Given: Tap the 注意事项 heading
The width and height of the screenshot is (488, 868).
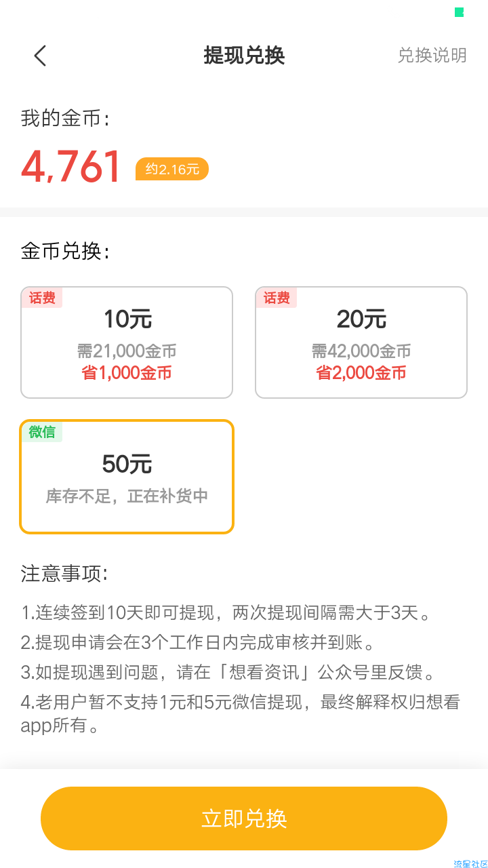Looking at the screenshot, I should (x=64, y=574).
